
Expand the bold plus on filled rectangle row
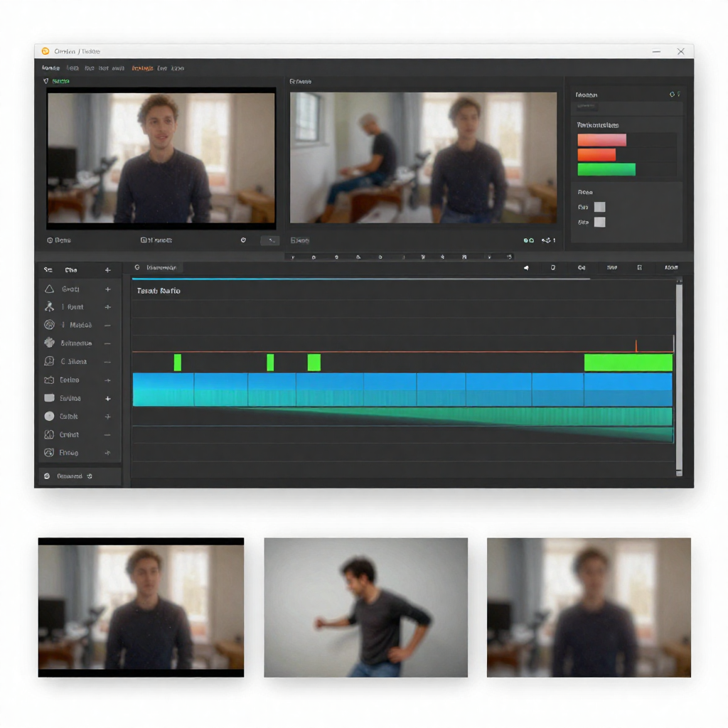coord(108,399)
